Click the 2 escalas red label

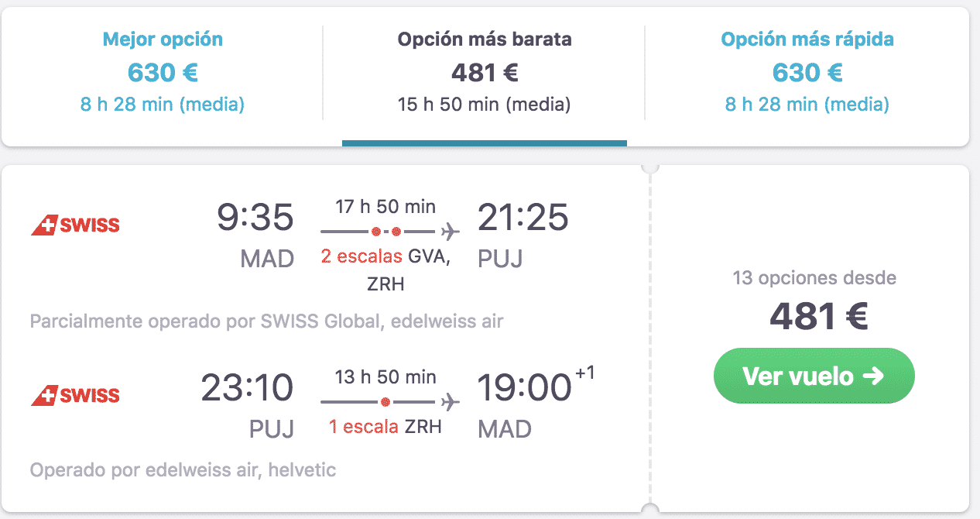362,256
